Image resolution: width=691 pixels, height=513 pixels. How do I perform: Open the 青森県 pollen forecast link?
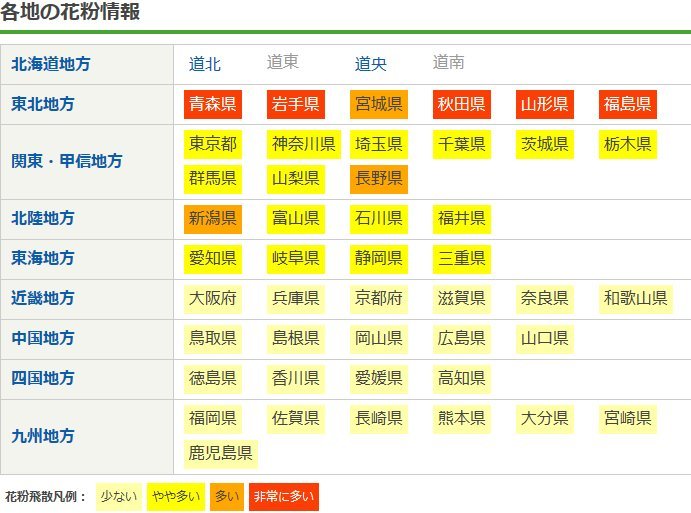tap(212, 104)
